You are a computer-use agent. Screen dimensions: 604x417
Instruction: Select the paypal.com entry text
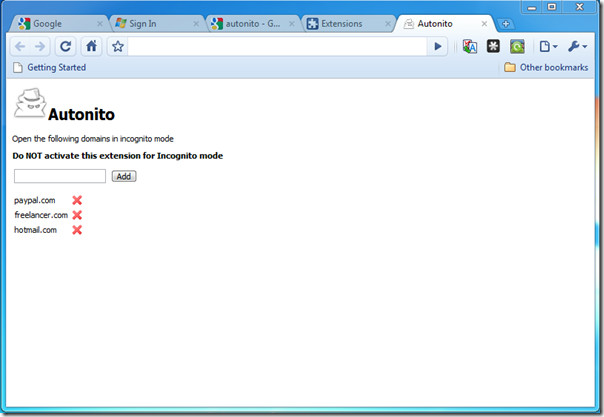tap(35, 201)
